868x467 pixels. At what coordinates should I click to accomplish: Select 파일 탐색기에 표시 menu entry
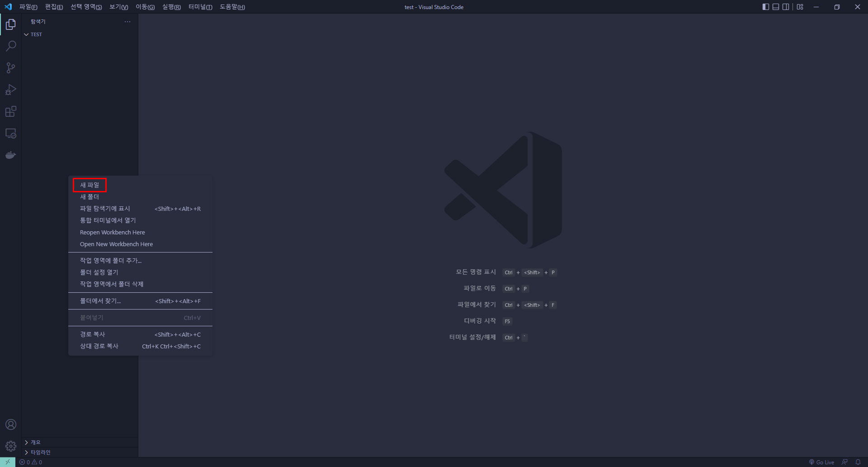click(x=140, y=209)
